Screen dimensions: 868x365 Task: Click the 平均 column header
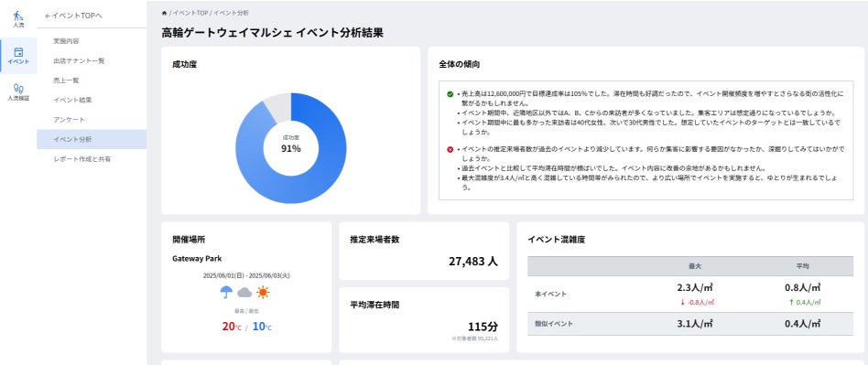click(803, 266)
